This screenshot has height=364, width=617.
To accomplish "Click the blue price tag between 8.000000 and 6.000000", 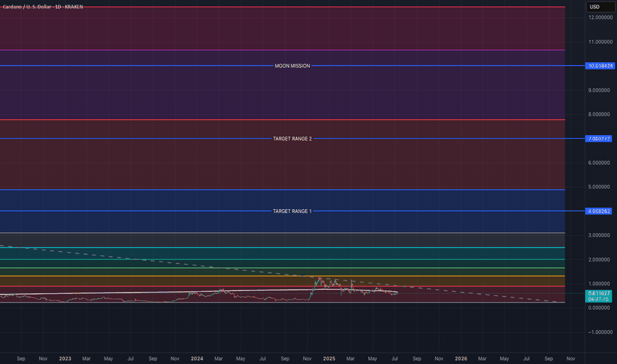I will [x=598, y=138].
